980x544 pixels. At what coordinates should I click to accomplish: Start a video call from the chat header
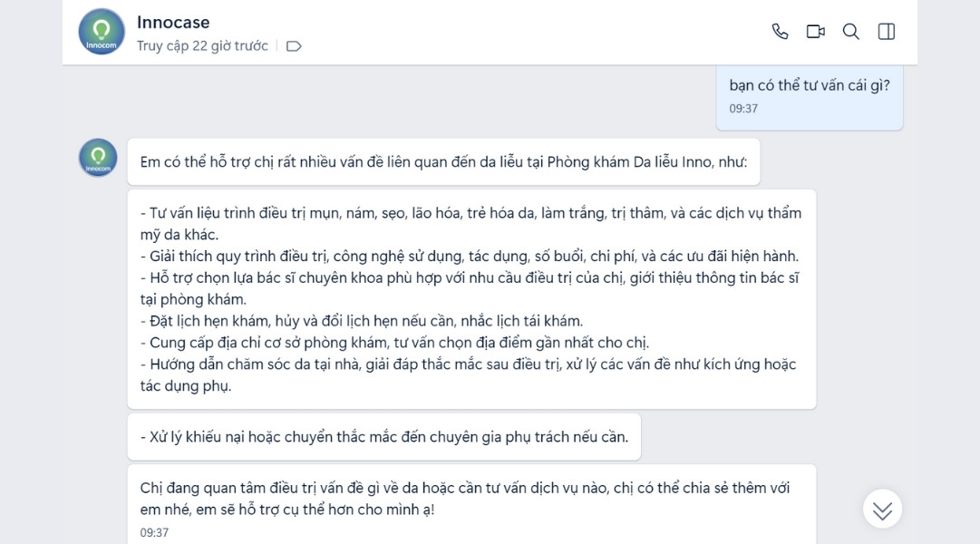[815, 30]
